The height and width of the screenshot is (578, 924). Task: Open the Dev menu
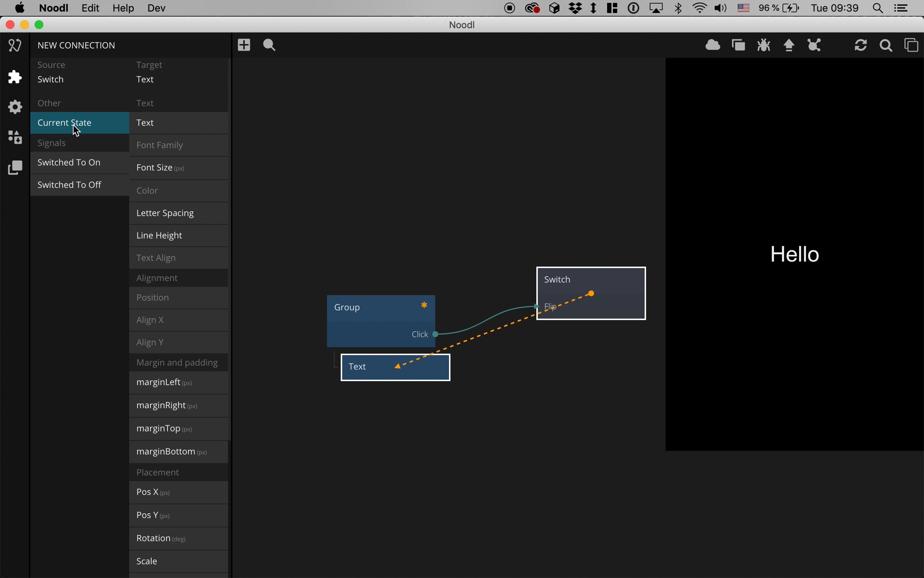point(156,8)
